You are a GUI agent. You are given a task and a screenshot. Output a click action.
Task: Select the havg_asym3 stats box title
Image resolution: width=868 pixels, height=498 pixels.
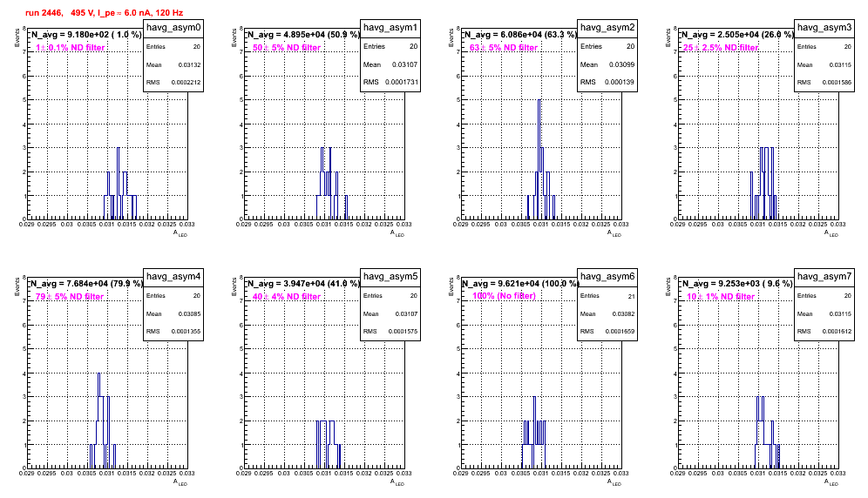click(x=824, y=27)
